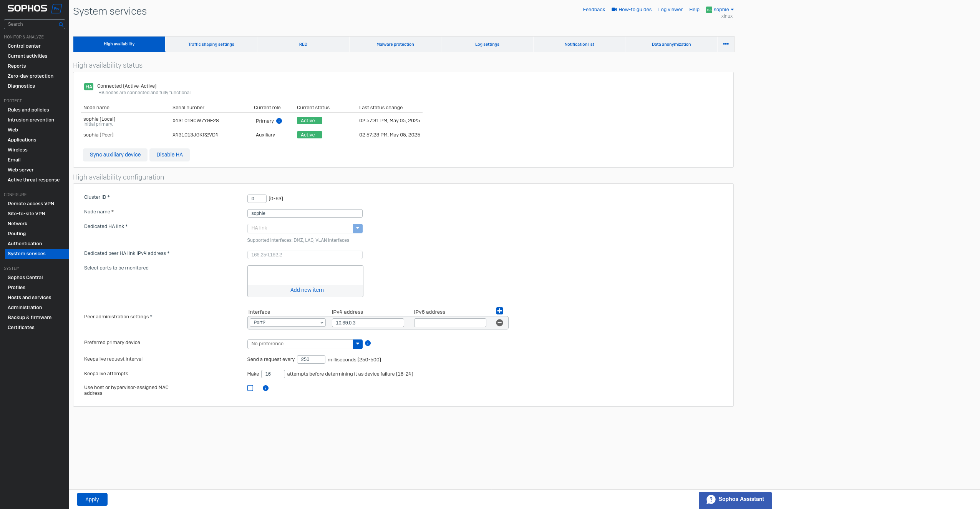
Task: Expand the Preferred primary device dropdown
Action: [357, 344]
